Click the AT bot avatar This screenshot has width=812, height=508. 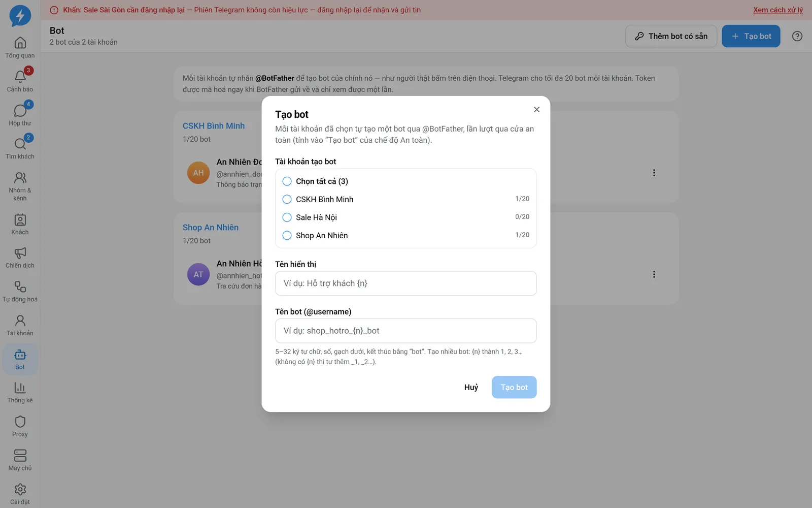[198, 274]
